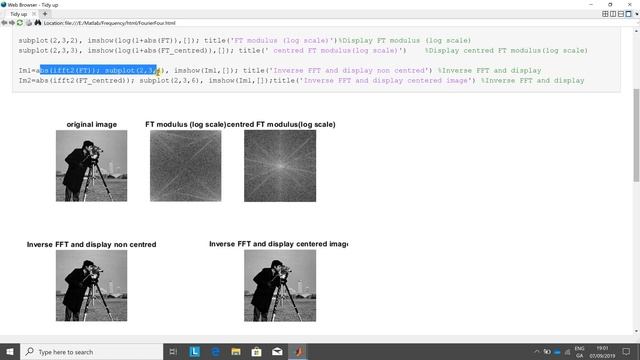Screen dimensions: 640x360
Task: Open File Explorer from the taskbar
Action: [236, 351]
